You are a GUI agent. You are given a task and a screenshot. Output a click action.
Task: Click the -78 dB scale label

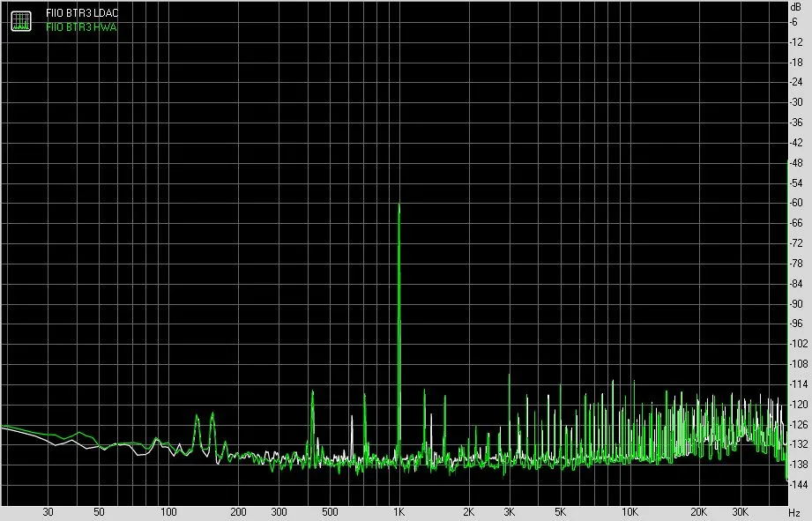796,264
